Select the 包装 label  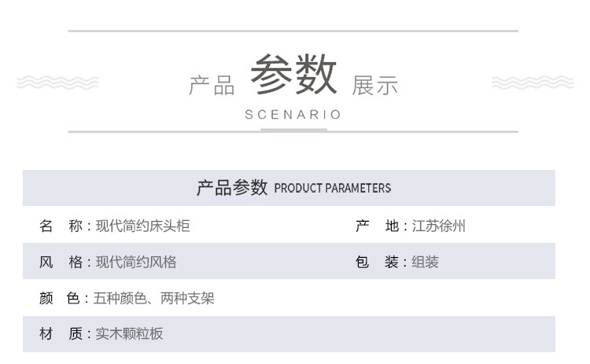tap(377, 262)
